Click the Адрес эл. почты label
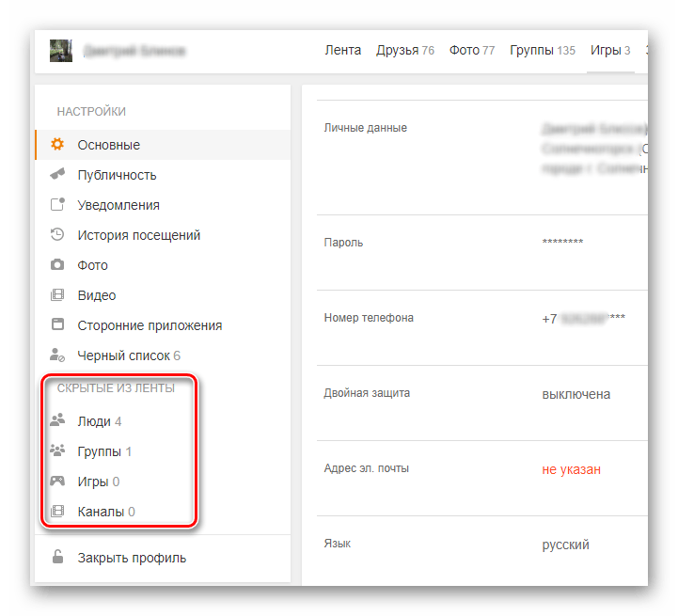 coord(366,468)
